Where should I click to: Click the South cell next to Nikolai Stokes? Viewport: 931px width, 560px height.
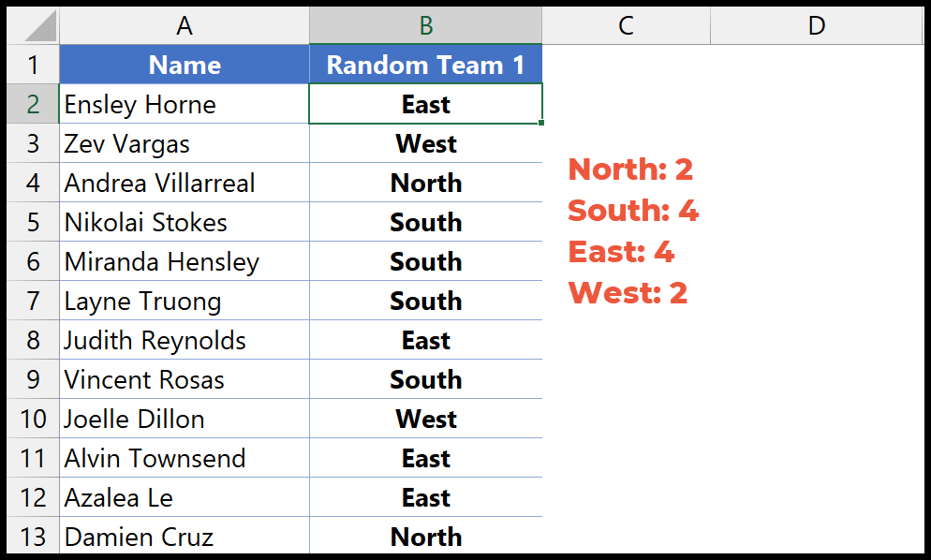click(x=425, y=222)
